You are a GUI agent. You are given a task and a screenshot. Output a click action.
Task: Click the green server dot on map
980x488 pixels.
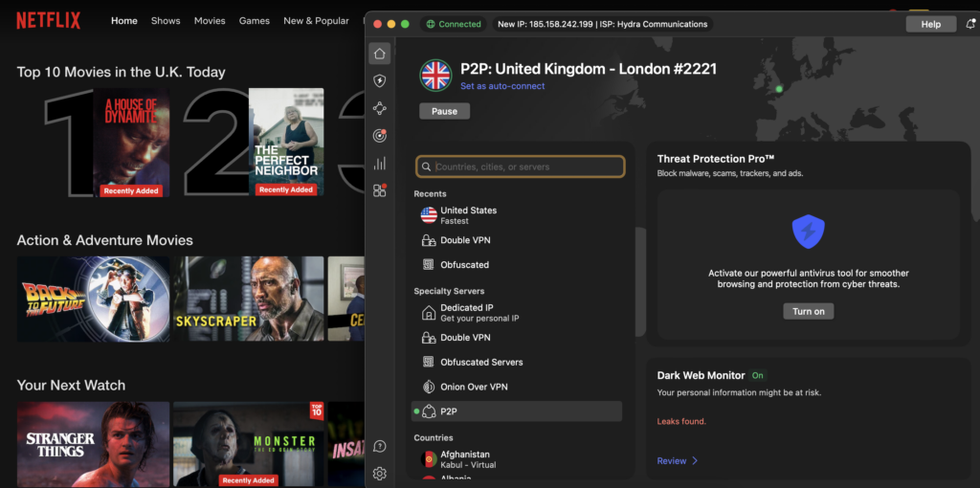pyautogui.click(x=779, y=89)
